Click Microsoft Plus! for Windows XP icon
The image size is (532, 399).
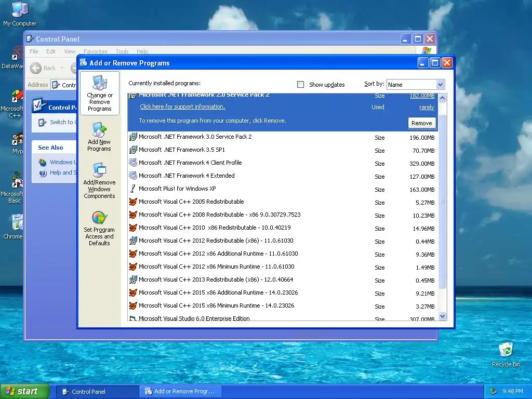pyautogui.click(x=133, y=189)
